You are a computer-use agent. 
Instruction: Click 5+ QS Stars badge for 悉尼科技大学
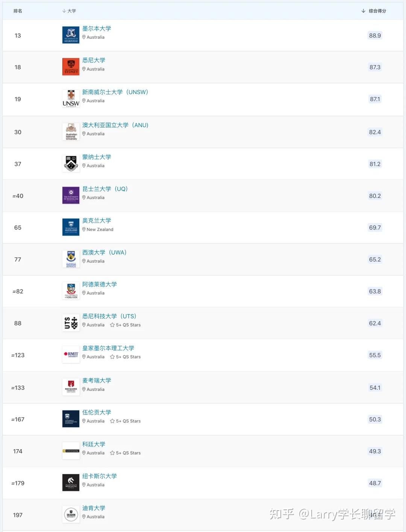point(125,325)
